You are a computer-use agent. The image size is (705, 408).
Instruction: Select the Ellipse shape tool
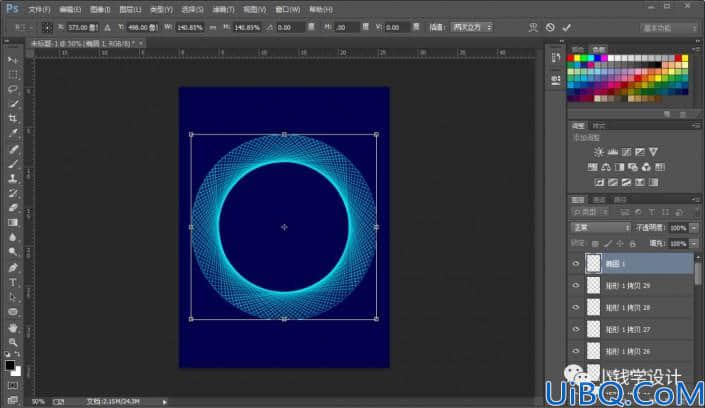[13, 312]
